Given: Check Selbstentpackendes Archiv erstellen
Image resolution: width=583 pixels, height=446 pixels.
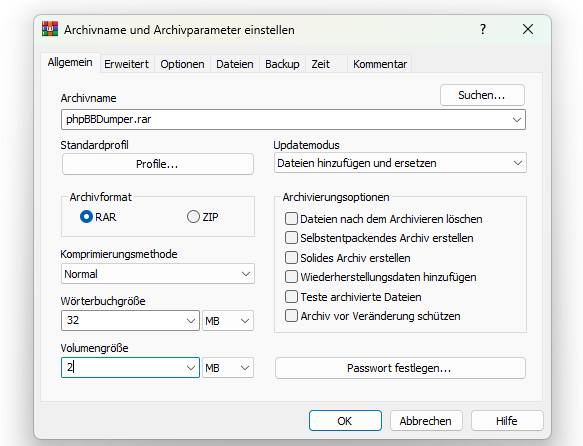Looking at the screenshot, I should coord(291,238).
